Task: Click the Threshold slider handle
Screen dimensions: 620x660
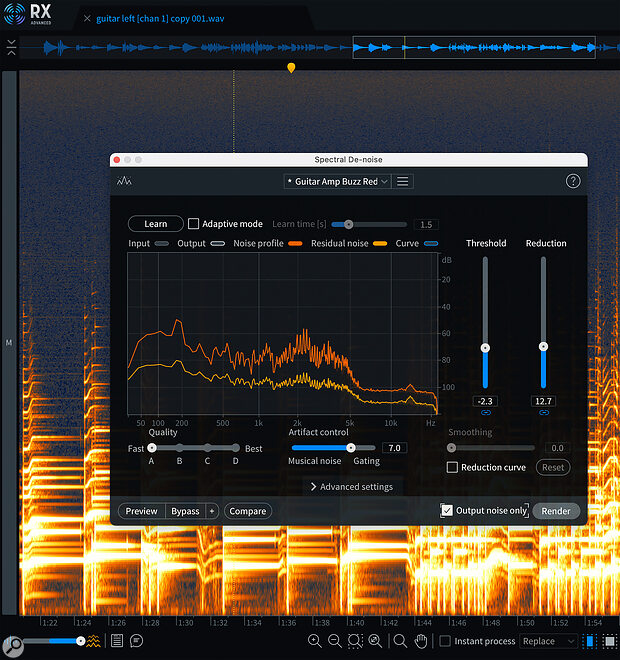Action: click(485, 348)
